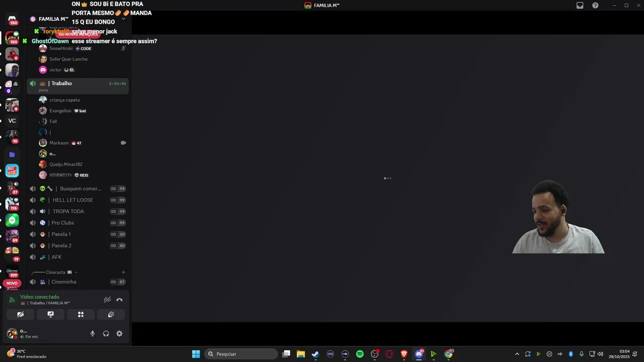Screen dimensions: 644x362
Task: Open Discord help icon
Action: (595, 6)
